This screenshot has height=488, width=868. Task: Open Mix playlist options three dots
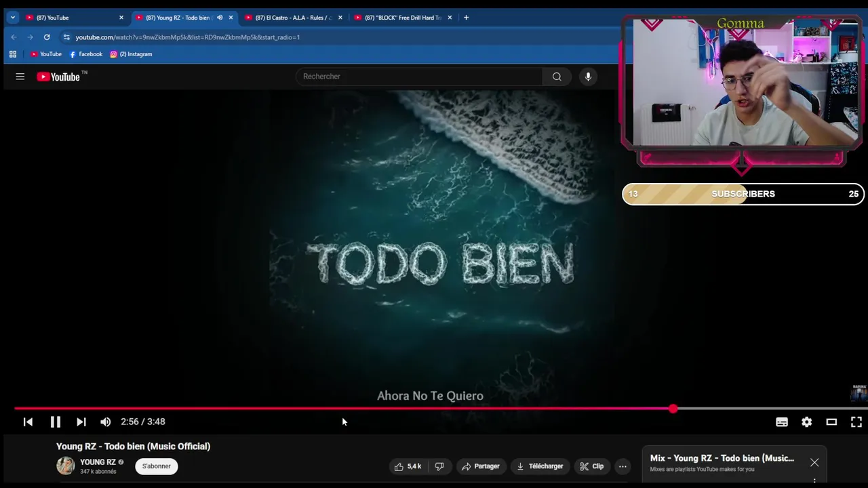tap(814, 481)
